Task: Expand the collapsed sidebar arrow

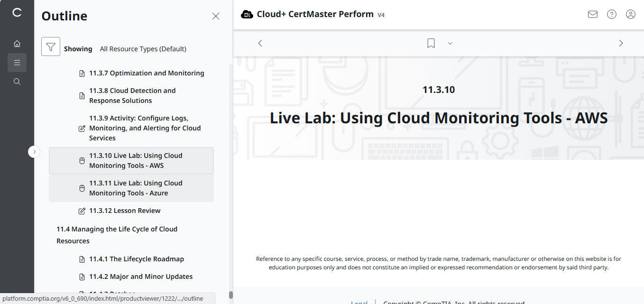Action: click(34, 151)
